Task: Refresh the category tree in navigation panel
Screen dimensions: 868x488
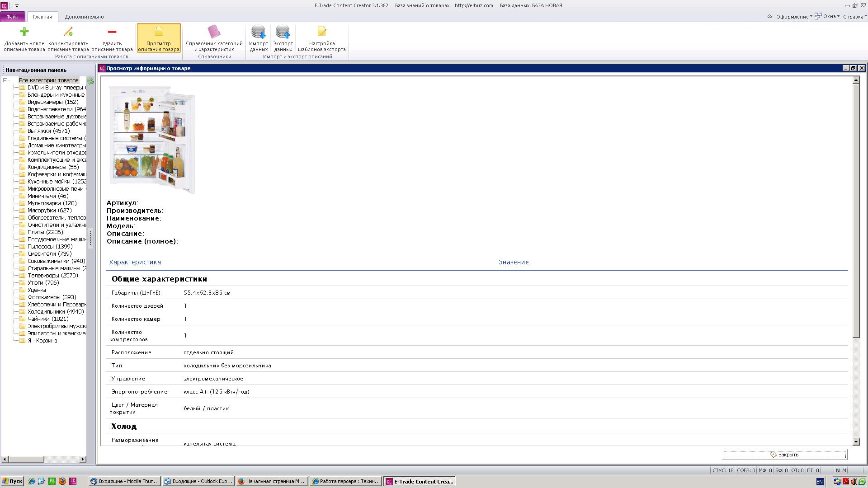Action: (90, 81)
